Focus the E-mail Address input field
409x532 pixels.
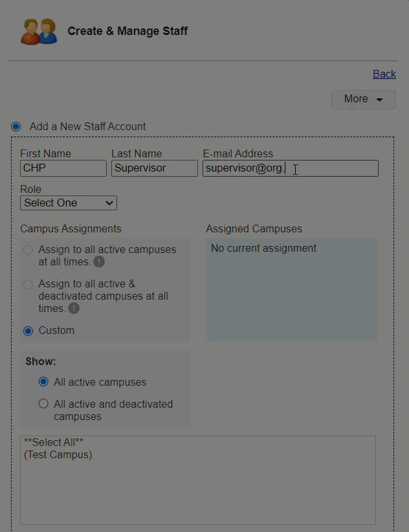coord(291,168)
